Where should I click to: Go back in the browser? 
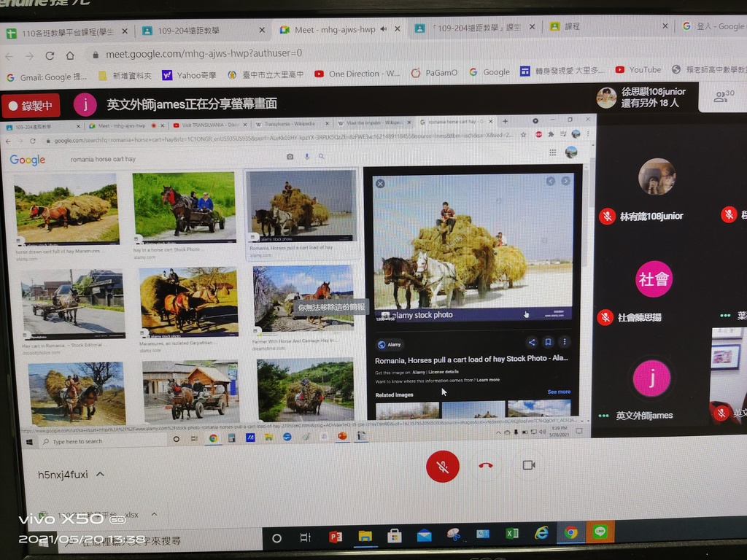tap(9, 57)
